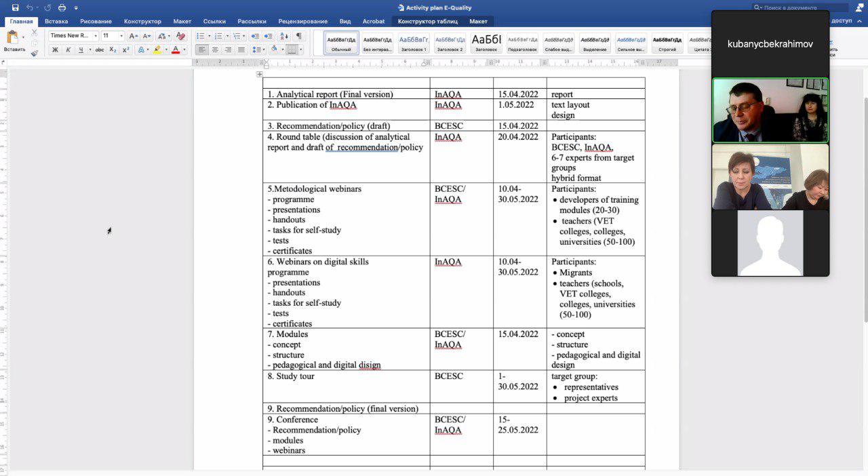Expand the underline style arrow
This screenshot has height=476, width=868.
click(90, 49)
